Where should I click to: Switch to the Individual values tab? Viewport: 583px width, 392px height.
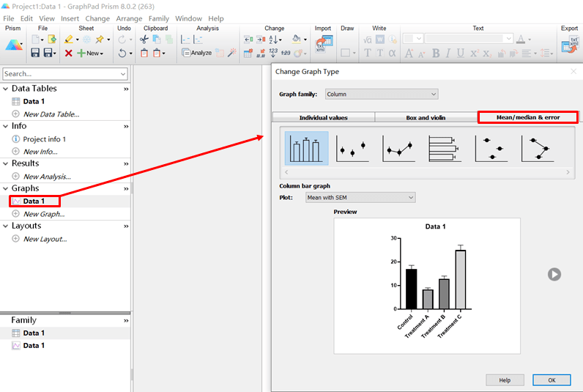pyautogui.click(x=323, y=117)
